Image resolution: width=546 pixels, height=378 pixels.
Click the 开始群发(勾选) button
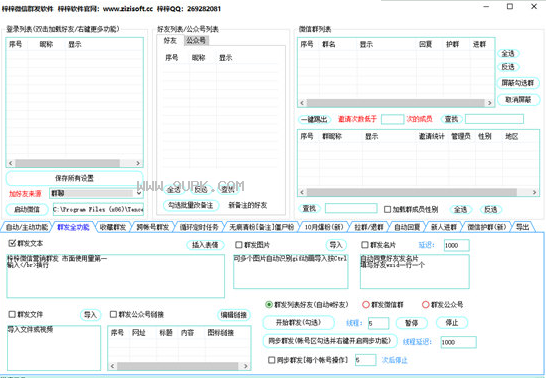[298, 323]
